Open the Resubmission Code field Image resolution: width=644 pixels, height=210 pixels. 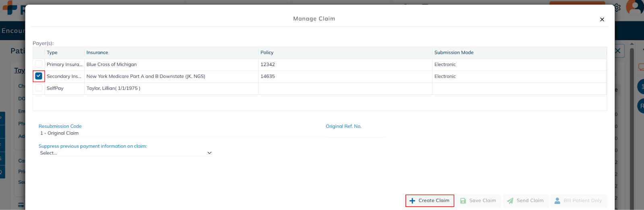pyautogui.click(x=181, y=133)
